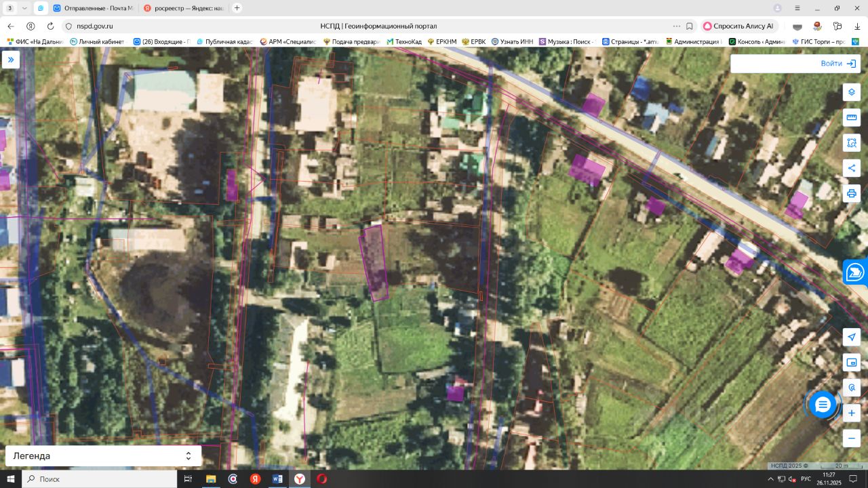Open browser downloads arrow icon
Image resolution: width=868 pixels, height=488 pixels.
coord(858,26)
